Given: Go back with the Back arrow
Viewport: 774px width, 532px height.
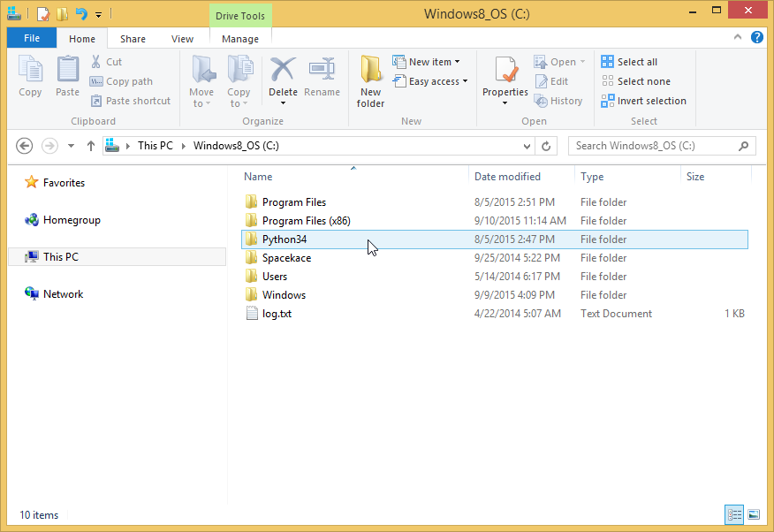Looking at the screenshot, I should 24,146.
